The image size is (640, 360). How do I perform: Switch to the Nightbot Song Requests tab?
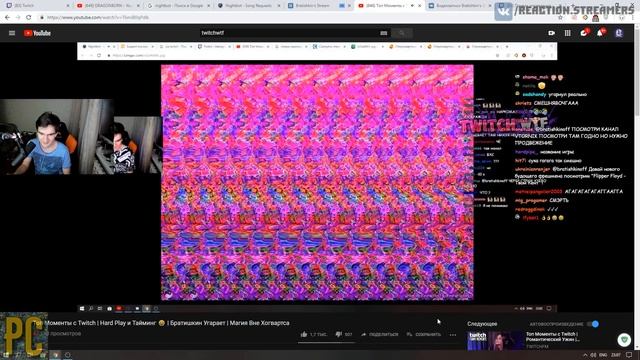click(x=249, y=6)
